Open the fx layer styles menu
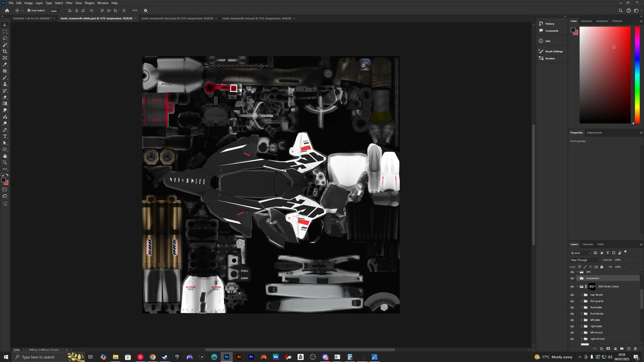 click(x=602, y=349)
